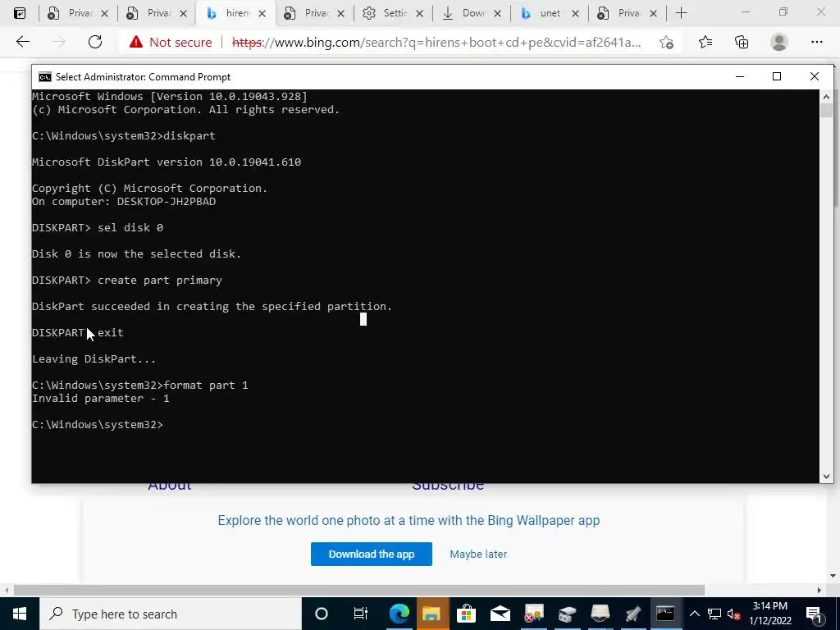Click 'Leaving DiskPart...' output line
Image resolution: width=840 pixels, height=630 pixels.
94,359
